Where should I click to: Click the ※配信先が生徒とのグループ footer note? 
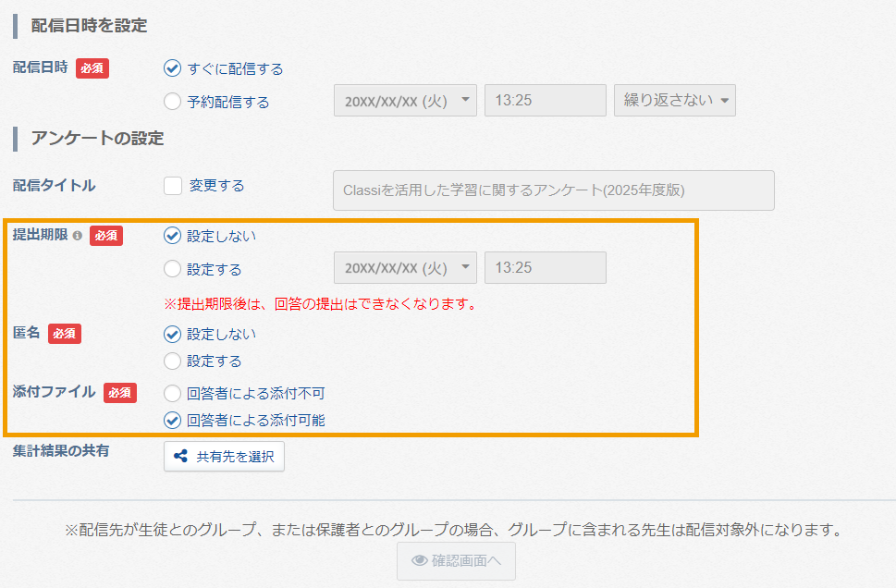(454, 530)
